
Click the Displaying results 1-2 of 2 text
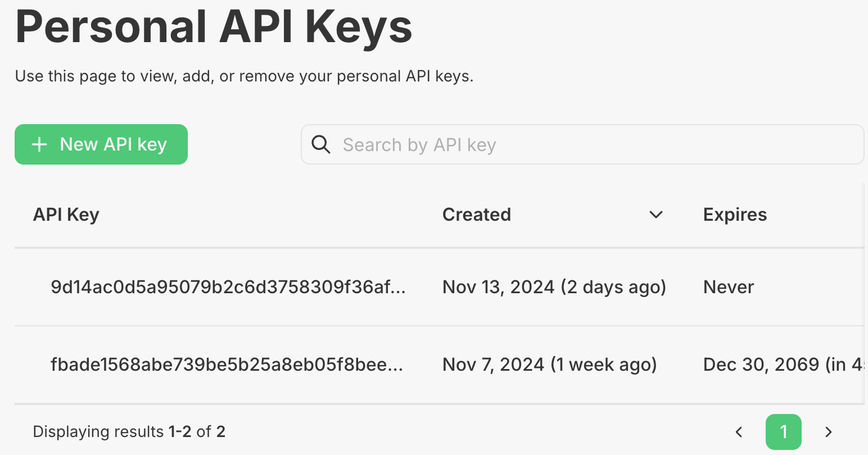(x=129, y=431)
